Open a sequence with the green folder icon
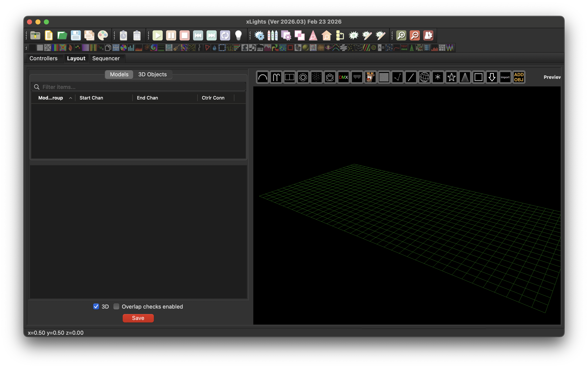The height and width of the screenshot is (368, 588). point(62,36)
